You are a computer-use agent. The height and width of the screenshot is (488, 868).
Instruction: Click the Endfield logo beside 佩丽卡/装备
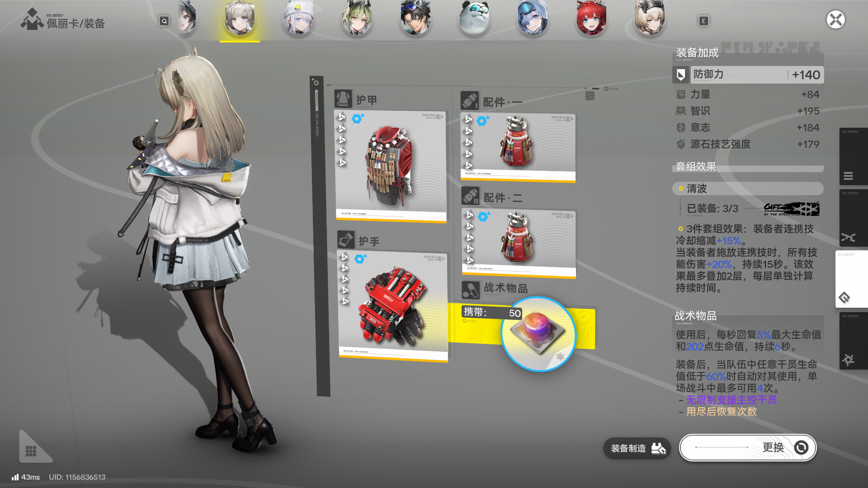32,19
